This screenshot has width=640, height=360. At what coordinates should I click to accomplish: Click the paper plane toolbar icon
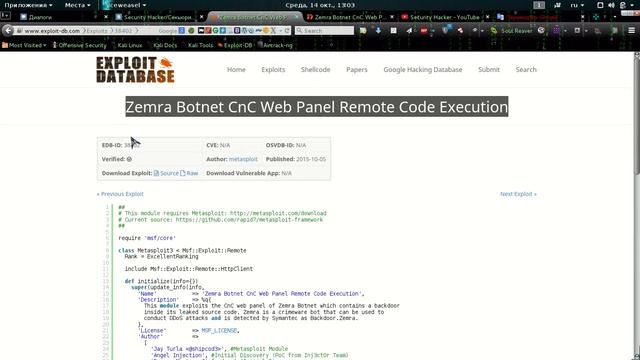pyautogui.click(x=409, y=31)
